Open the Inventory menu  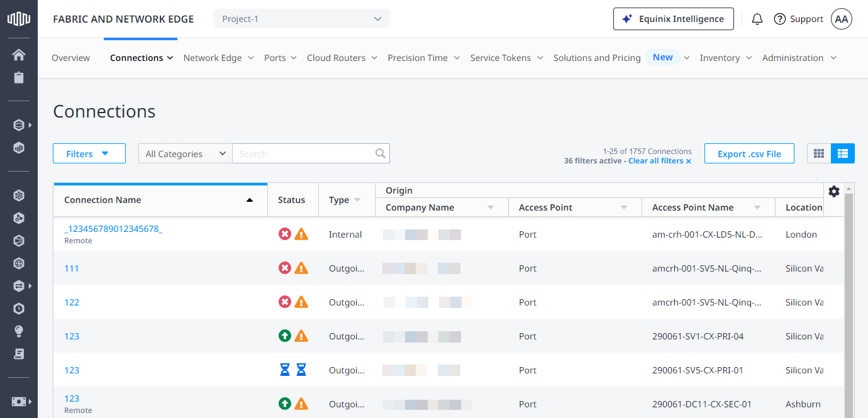tap(726, 58)
